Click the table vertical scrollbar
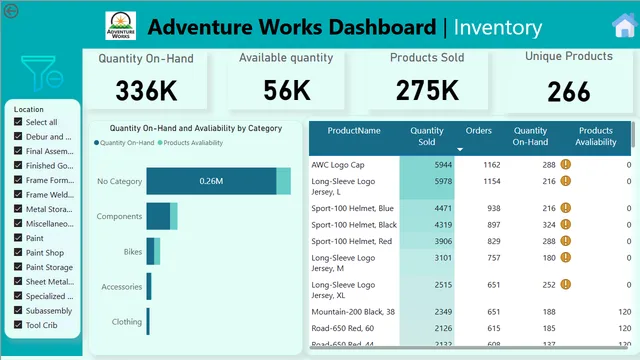The height and width of the screenshot is (360, 640). tap(633, 134)
